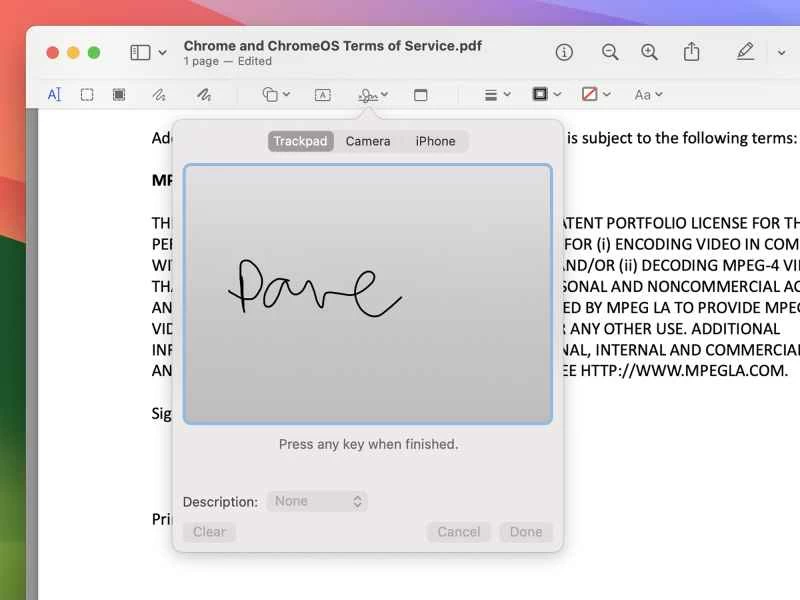Select the Text selection tool

coord(55,94)
